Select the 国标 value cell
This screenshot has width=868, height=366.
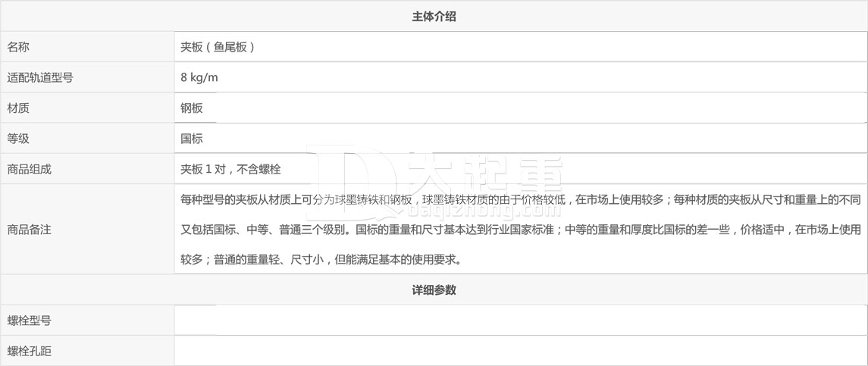tap(520, 139)
